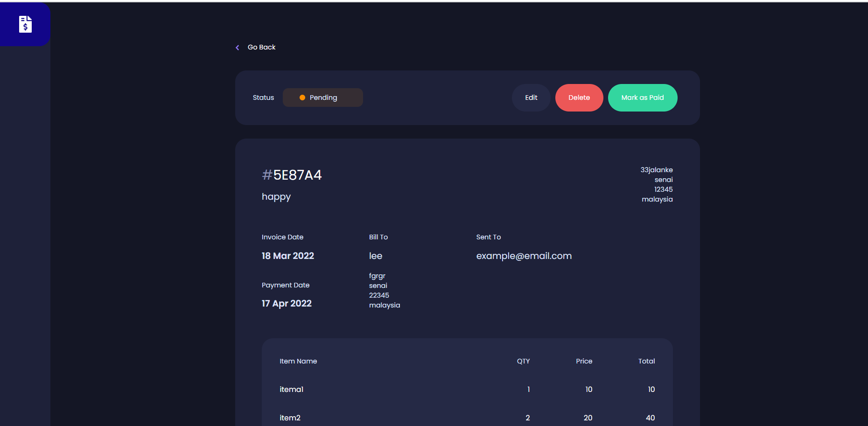
Task: Click the purple back chevron arrow
Action: [237, 47]
